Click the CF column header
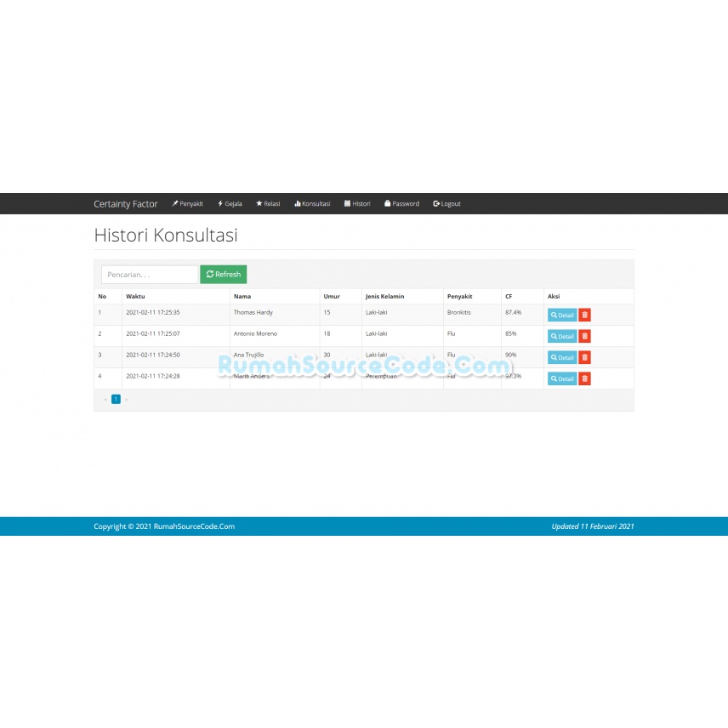This screenshot has width=728, height=728. [509, 296]
